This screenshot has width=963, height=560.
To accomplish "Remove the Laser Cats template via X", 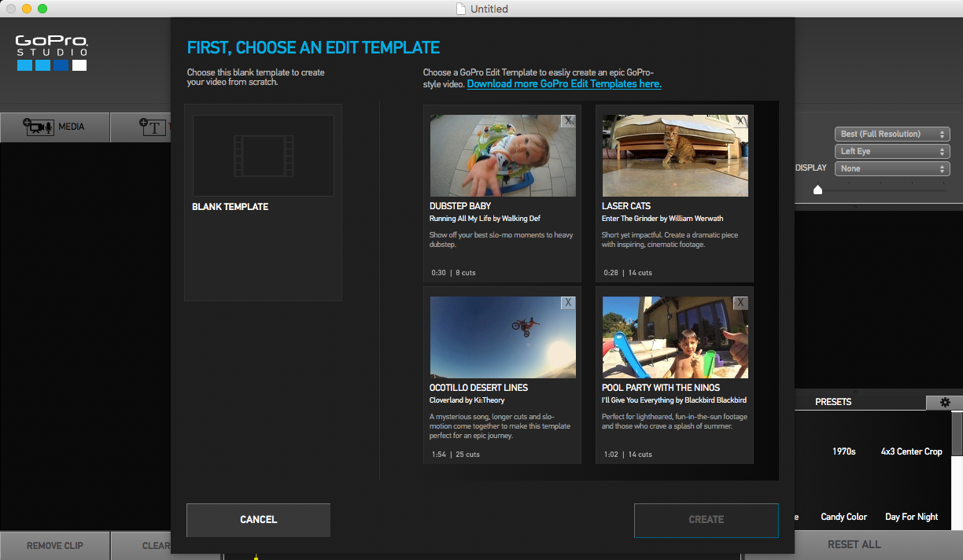I will pos(740,122).
